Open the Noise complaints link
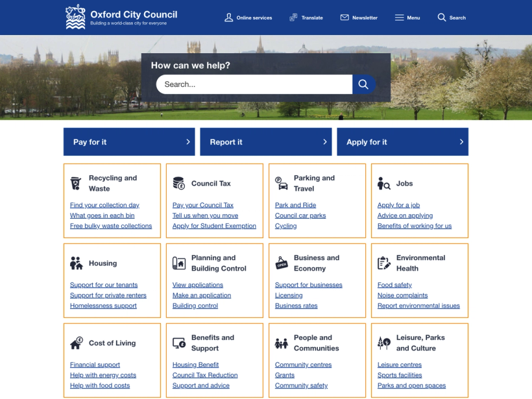 [x=402, y=295]
